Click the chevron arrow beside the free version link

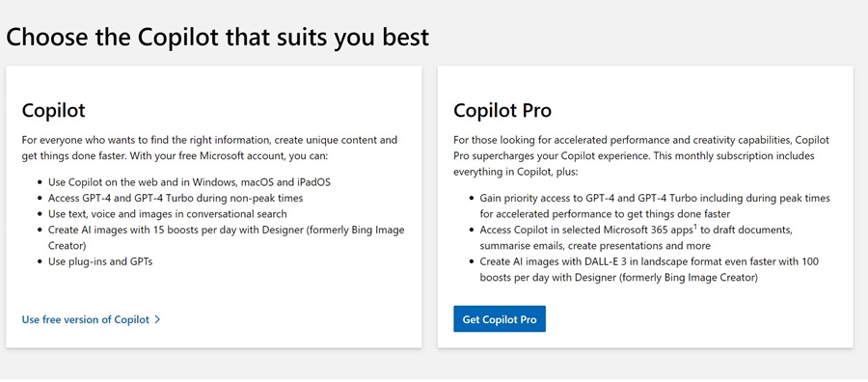tap(157, 319)
